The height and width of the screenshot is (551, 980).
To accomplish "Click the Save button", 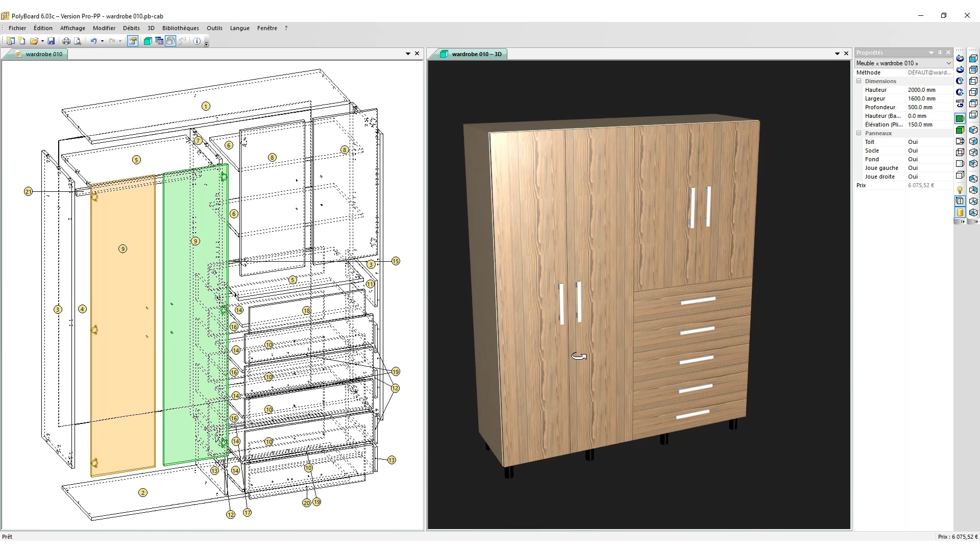I will click(51, 41).
